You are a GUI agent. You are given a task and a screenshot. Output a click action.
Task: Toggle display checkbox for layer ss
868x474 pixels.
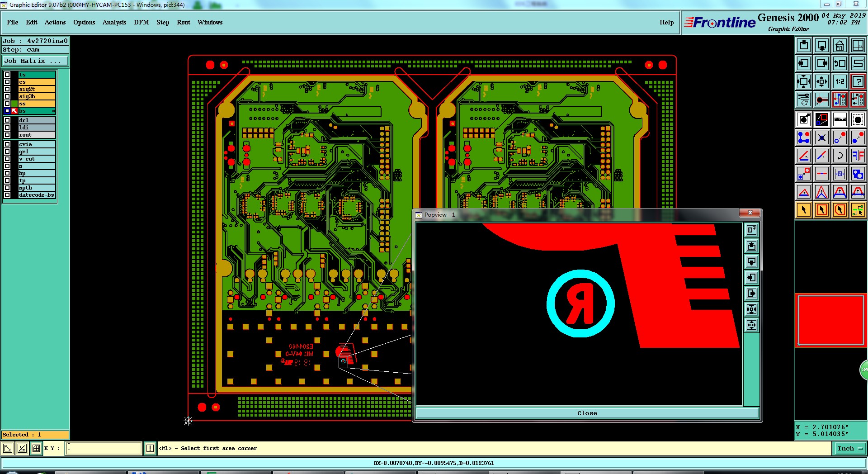coord(7,104)
